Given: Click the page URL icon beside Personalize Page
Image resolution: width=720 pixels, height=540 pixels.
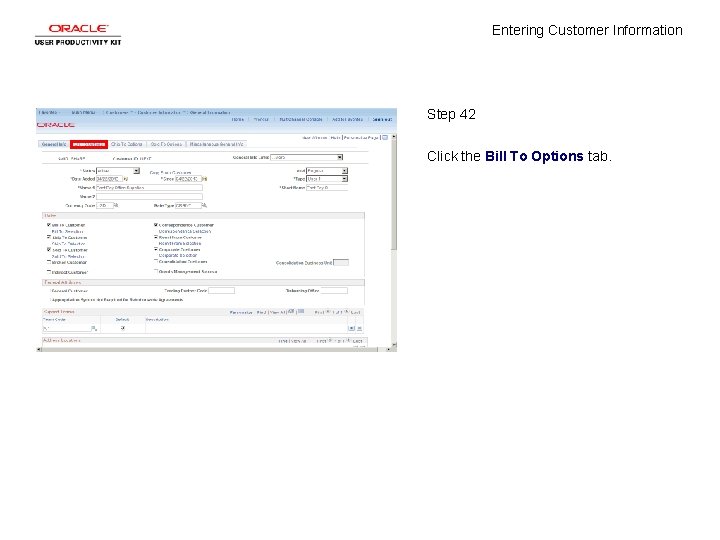Looking at the screenshot, I should tap(385, 137).
